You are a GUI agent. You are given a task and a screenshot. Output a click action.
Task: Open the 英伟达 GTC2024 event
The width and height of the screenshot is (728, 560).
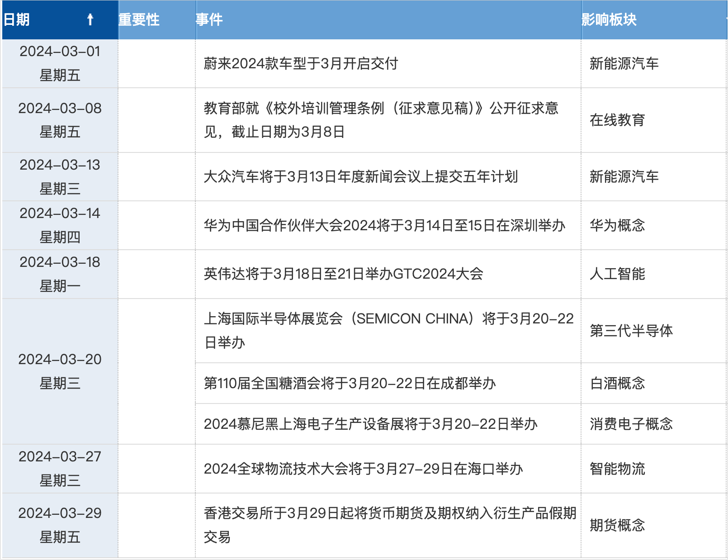(343, 274)
